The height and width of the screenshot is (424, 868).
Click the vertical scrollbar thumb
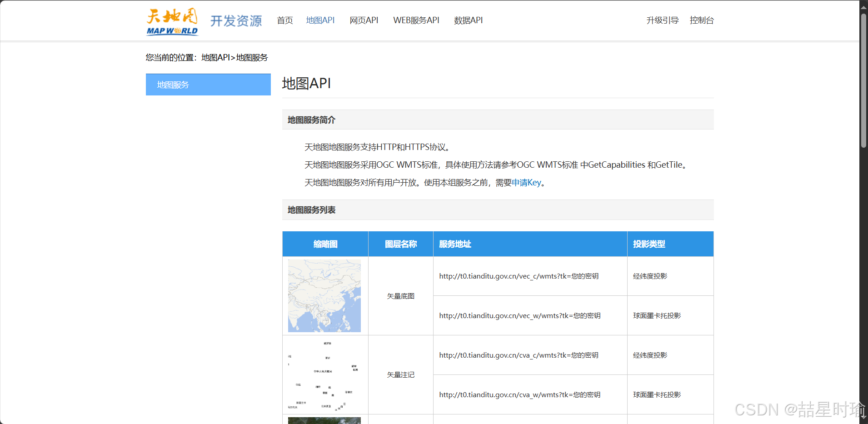863,80
